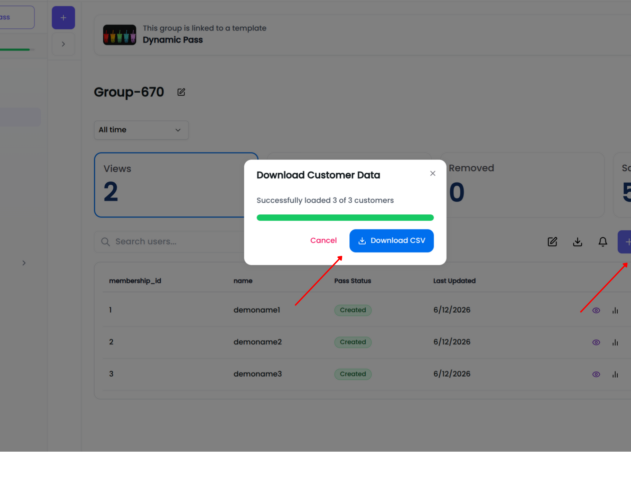The width and height of the screenshot is (631, 498).
Task: Click Created status badge for demoname3
Action: (353, 374)
